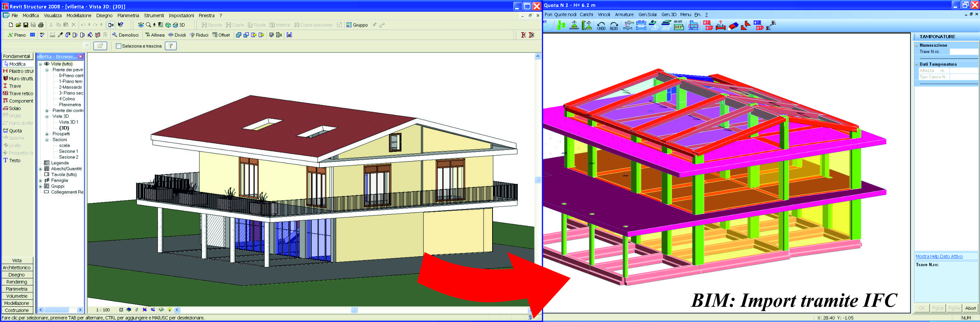Expand the Famiglie node
The width and height of the screenshot is (980, 322).
pyautogui.click(x=40, y=181)
